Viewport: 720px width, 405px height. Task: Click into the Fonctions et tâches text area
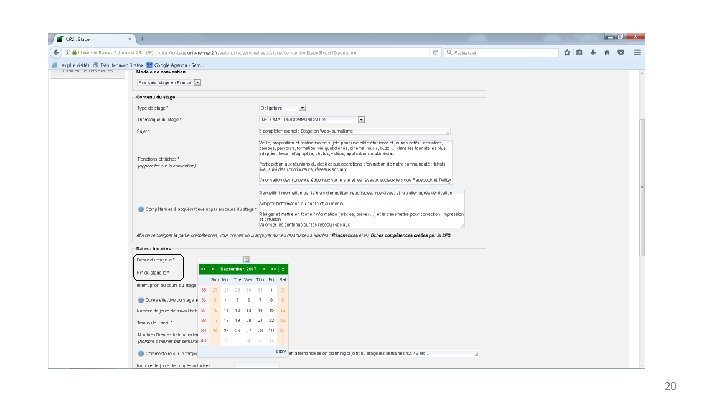[x=356, y=162]
